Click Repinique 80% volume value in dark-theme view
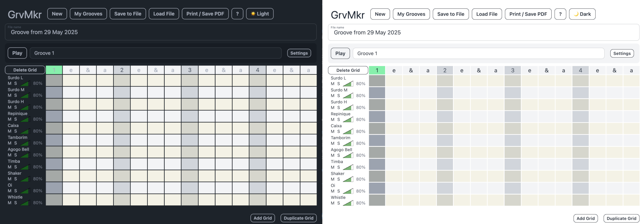The image size is (644, 224). pyautogui.click(x=38, y=119)
